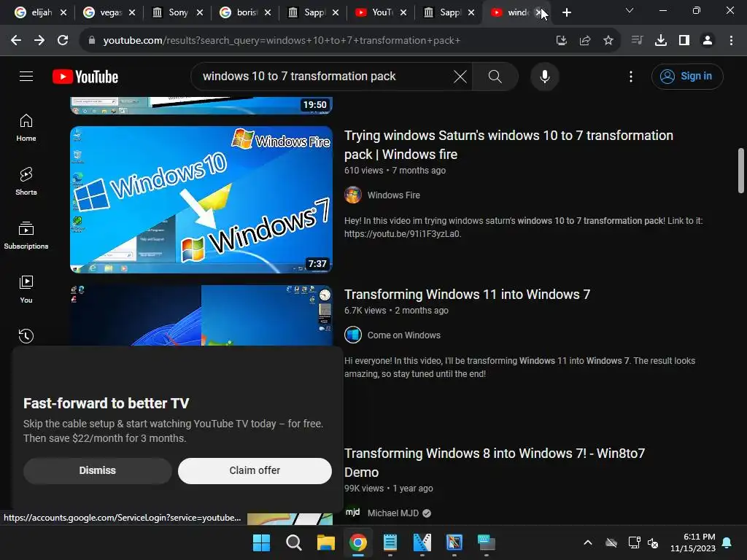The height and width of the screenshot is (560, 747).
Task: Open Come on Windows channel avatar
Action: [x=353, y=335]
